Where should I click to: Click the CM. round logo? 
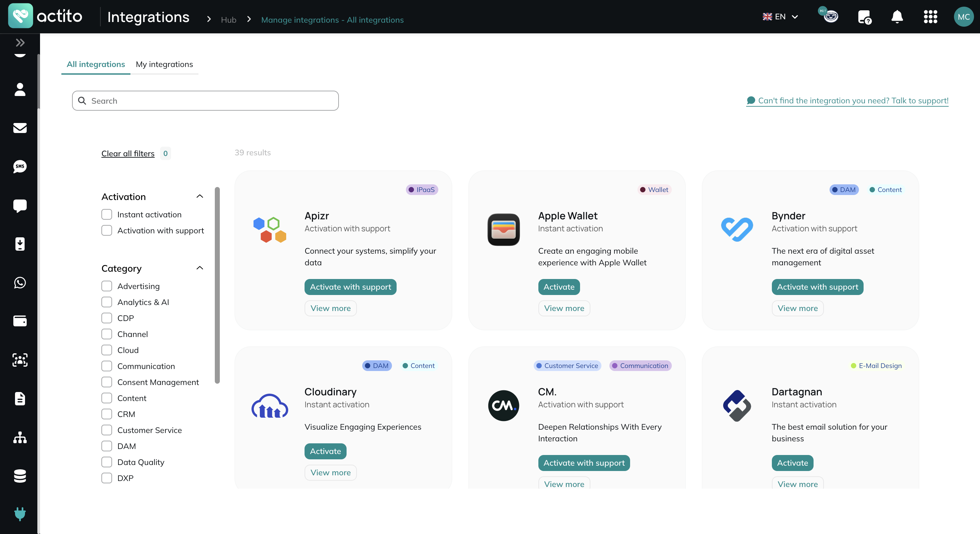click(503, 406)
